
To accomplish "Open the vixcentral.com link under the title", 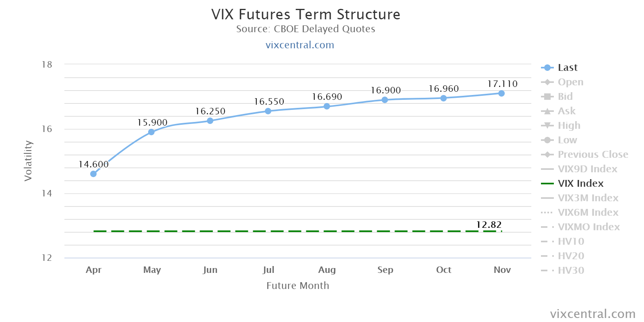I will 300,45.
